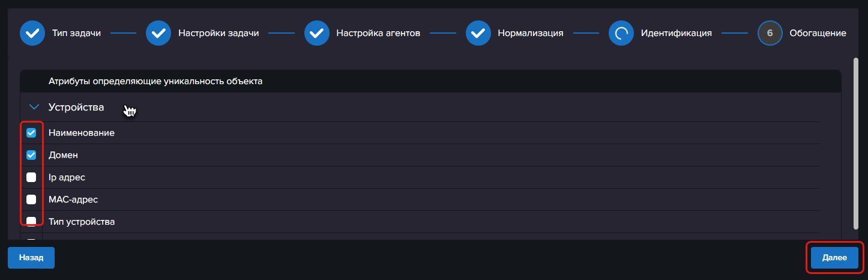The height and width of the screenshot is (280, 868).
Task: Click the Устройства group heading
Action: click(x=76, y=108)
